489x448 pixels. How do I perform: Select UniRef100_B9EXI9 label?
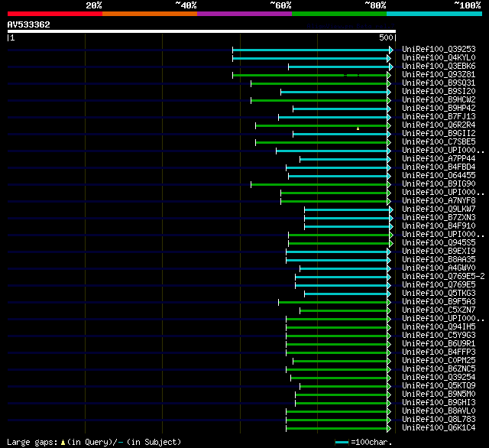[x=439, y=252]
